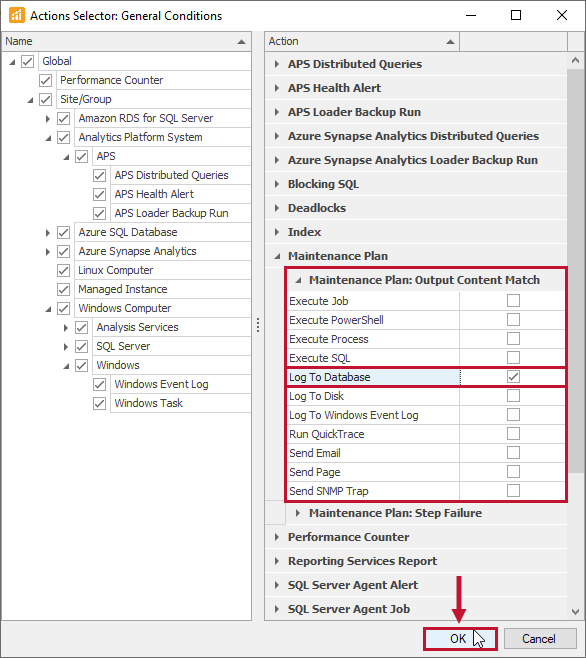Screen dimensions: 586x658
Task: Select the Execute Process action row
Action: tap(426, 339)
